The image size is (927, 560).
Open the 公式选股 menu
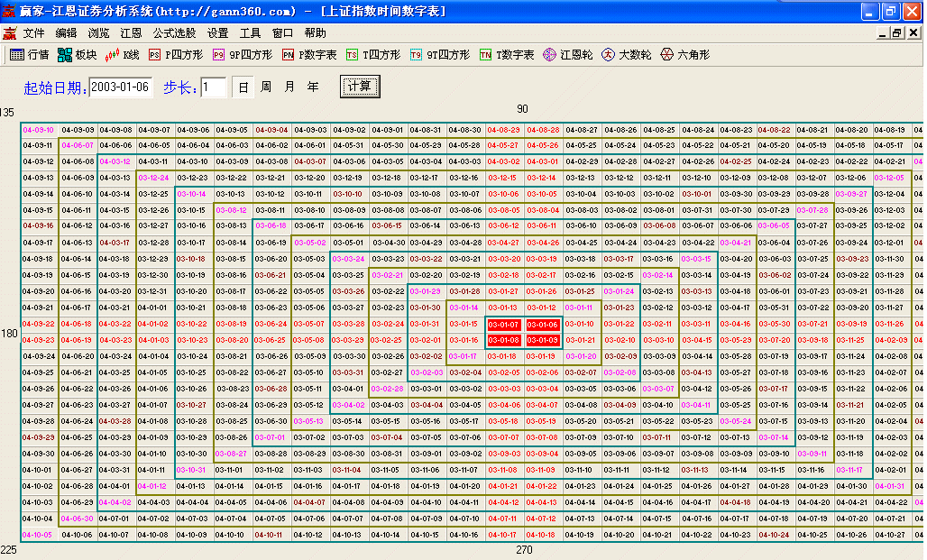[x=174, y=33]
